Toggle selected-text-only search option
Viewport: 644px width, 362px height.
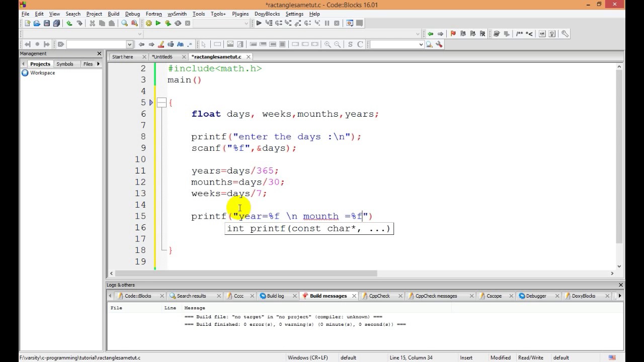[171, 44]
